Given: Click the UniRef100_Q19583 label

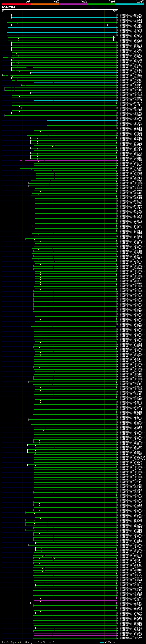Looking at the screenshot, I should pos(131,165).
